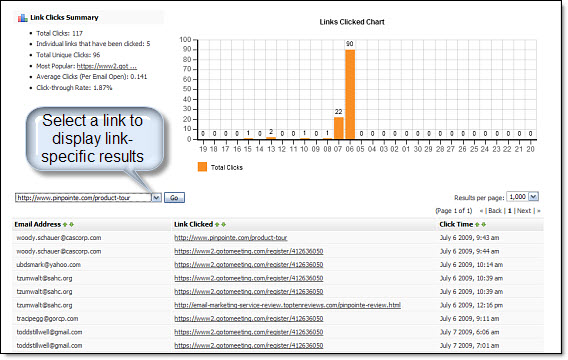
Task: Click the Average Clicks (Per Email Open) line
Action: [x=92, y=77]
